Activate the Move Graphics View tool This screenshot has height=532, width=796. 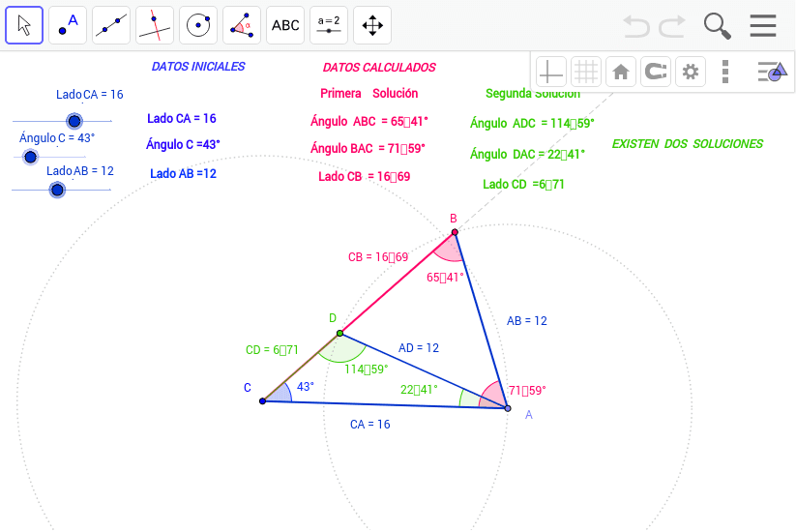click(372, 25)
